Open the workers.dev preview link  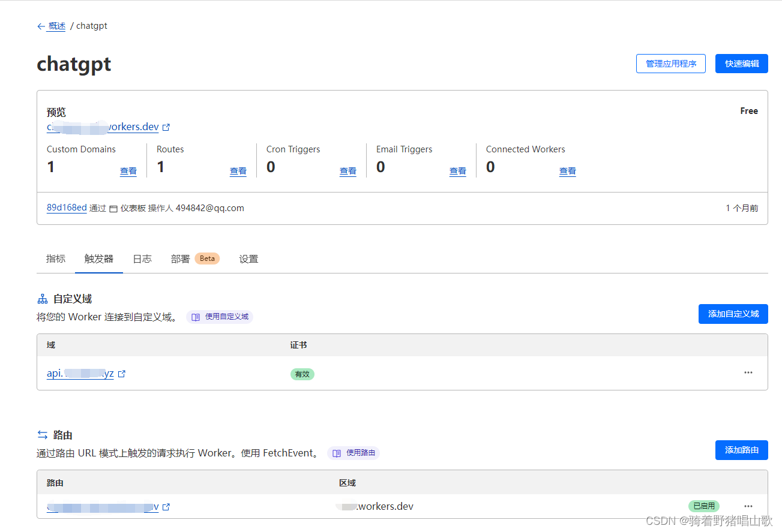103,127
